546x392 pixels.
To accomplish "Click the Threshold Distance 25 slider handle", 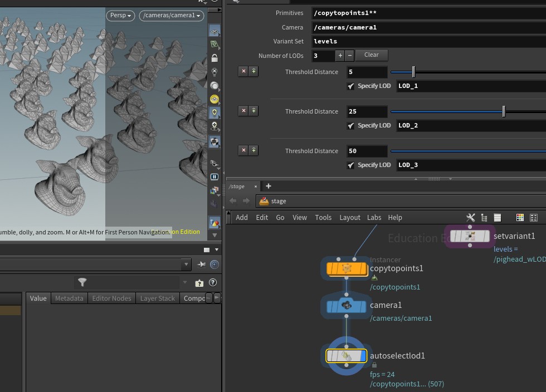I will [504, 111].
